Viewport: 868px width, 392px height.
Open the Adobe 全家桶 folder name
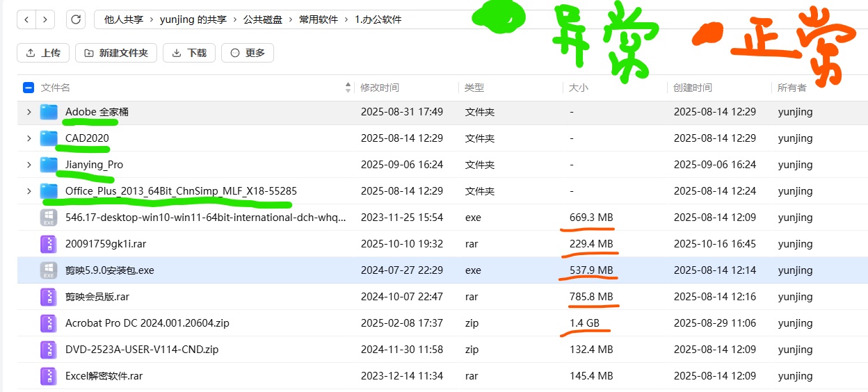(x=97, y=112)
